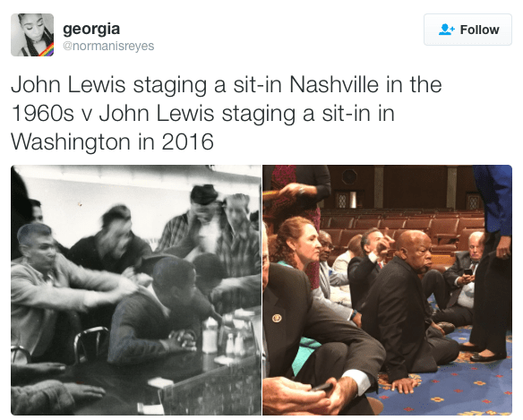Click the text 1960s in the tweet

click(x=42, y=113)
